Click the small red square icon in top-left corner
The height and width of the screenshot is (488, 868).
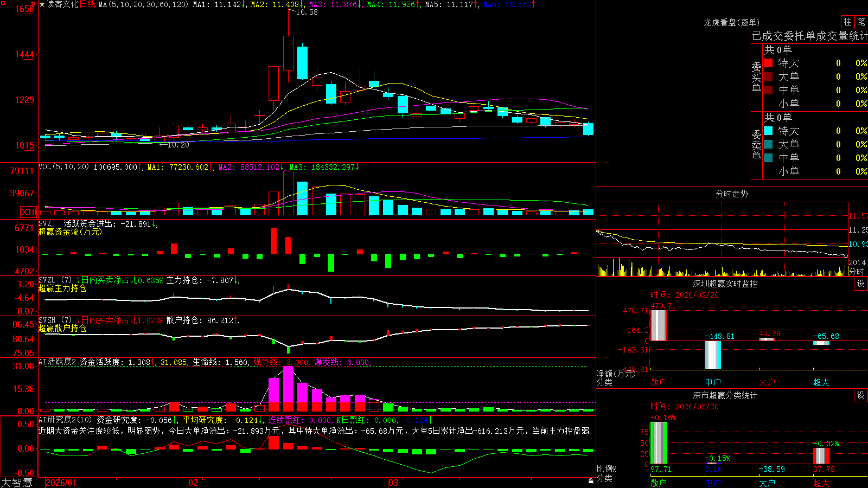click(3, 3)
